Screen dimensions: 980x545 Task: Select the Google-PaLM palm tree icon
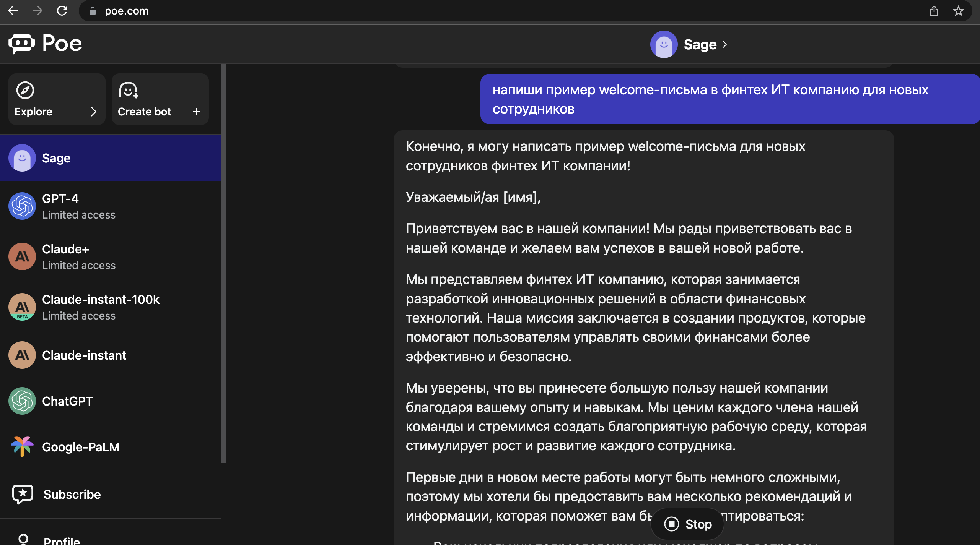click(22, 446)
